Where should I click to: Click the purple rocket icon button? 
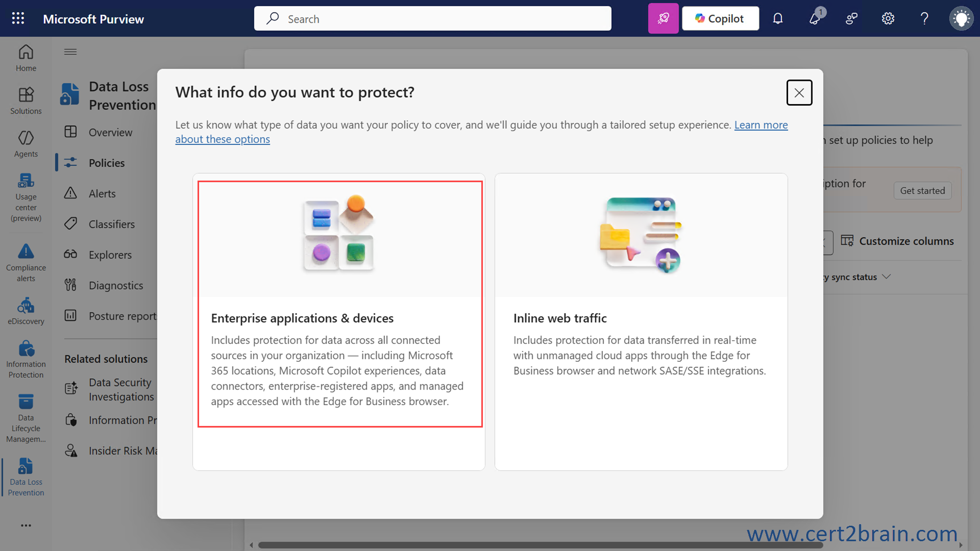coord(663,19)
